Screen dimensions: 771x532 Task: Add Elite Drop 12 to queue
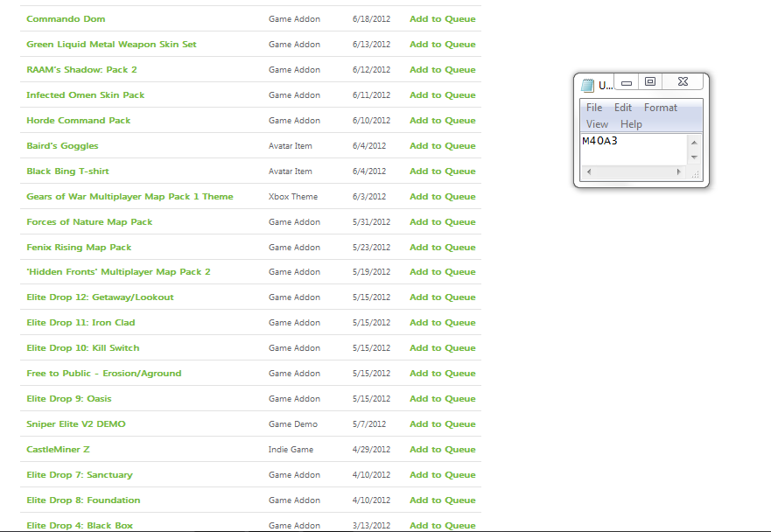[443, 297]
